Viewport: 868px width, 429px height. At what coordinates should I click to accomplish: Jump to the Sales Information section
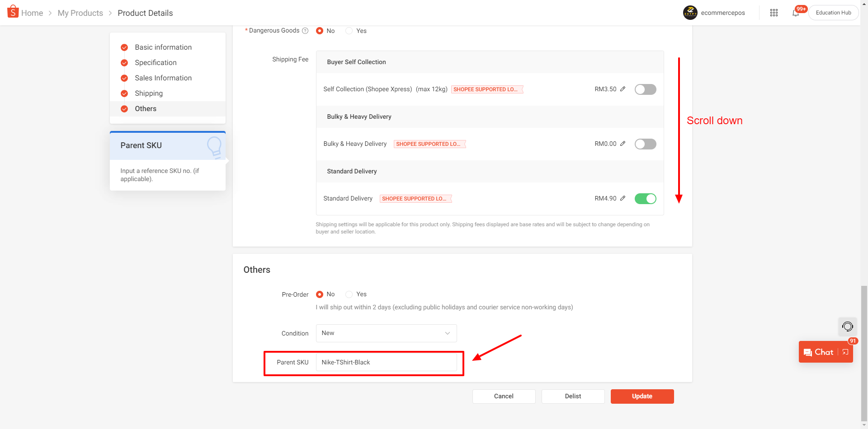click(x=163, y=78)
